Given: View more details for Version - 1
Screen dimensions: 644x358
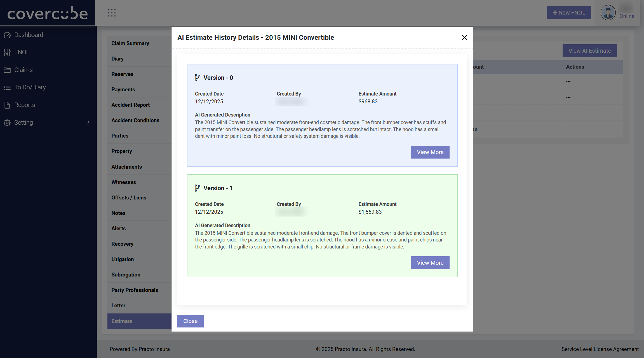Looking at the screenshot, I should click(430, 263).
